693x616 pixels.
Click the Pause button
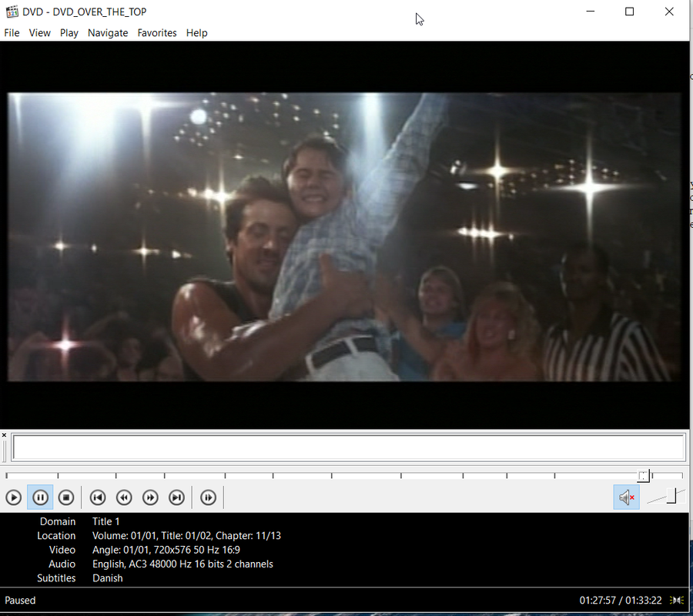tap(40, 497)
